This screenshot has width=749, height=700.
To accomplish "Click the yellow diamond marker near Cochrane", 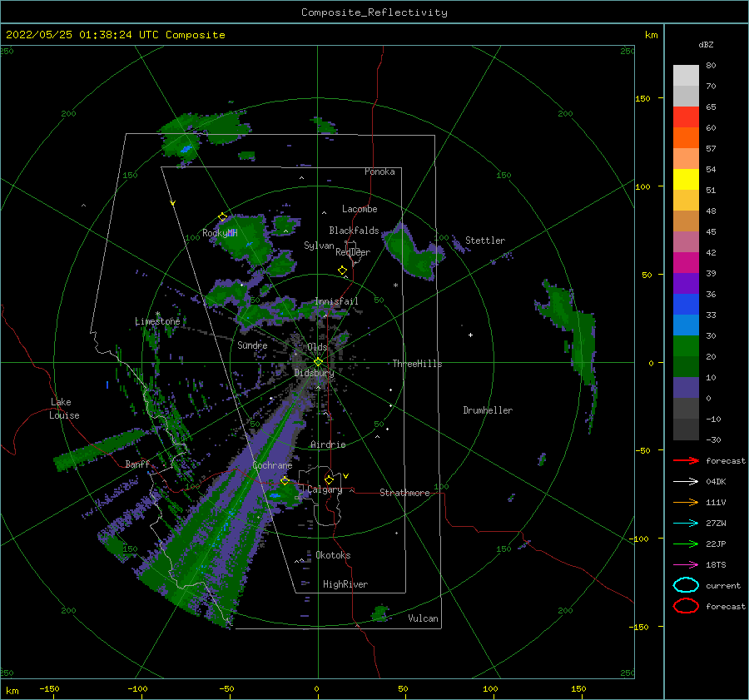I will [x=285, y=481].
